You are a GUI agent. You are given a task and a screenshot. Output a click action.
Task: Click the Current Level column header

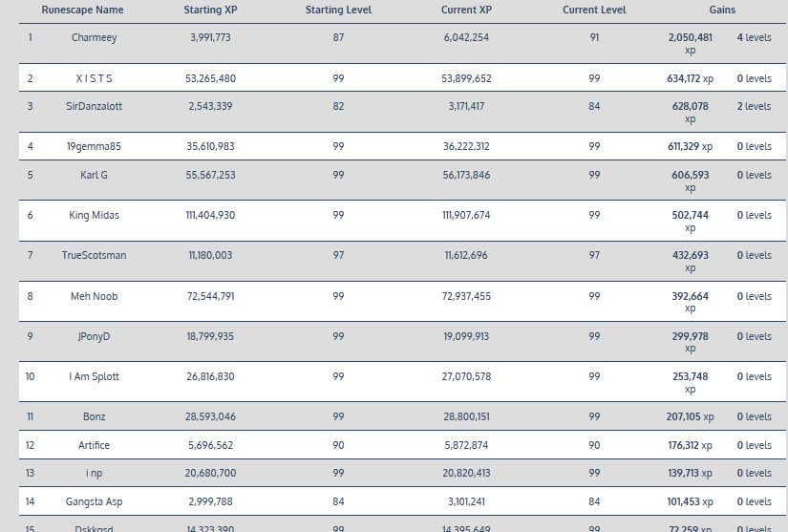tap(594, 11)
